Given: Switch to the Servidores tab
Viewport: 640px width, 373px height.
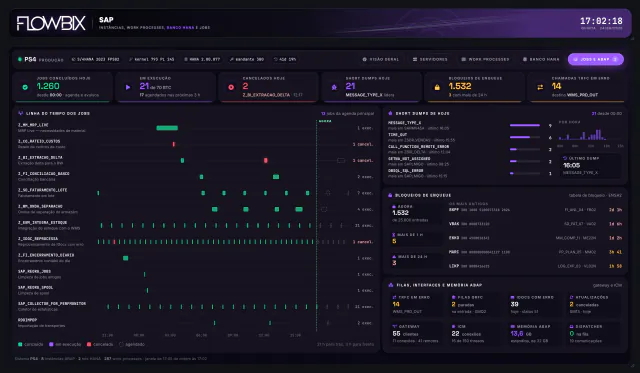Looking at the screenshot, I should 430,59.
